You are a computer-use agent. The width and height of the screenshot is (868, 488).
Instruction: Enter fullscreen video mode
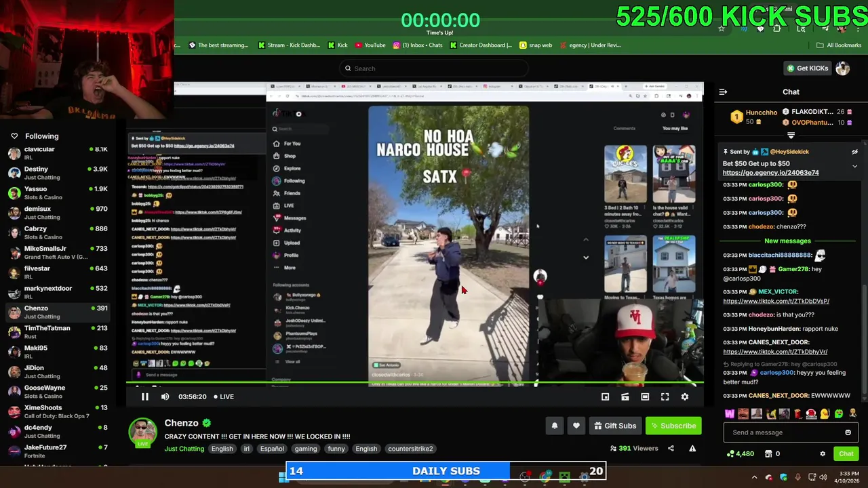pos(665,396)
